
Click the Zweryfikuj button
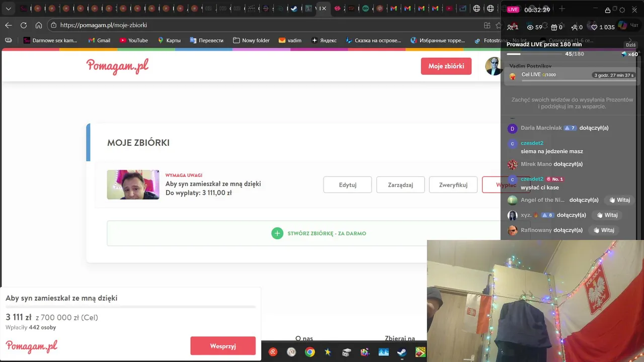pyautogui.click(x=453, y=185)
